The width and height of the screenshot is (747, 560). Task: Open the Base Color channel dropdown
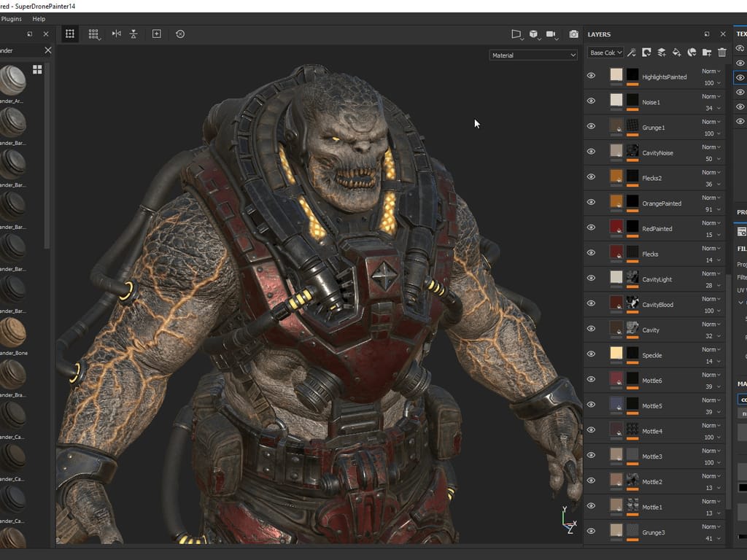[605, 52]
